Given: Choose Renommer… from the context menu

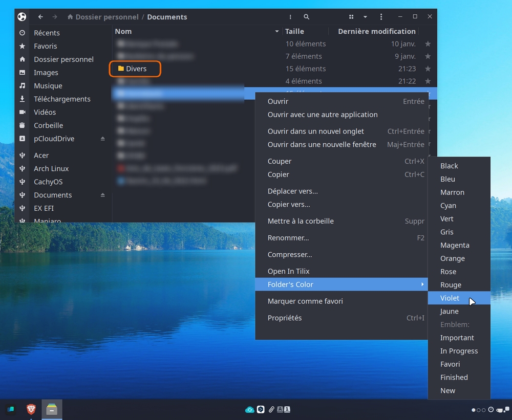Looking at the screenshot, I should 288,238.
